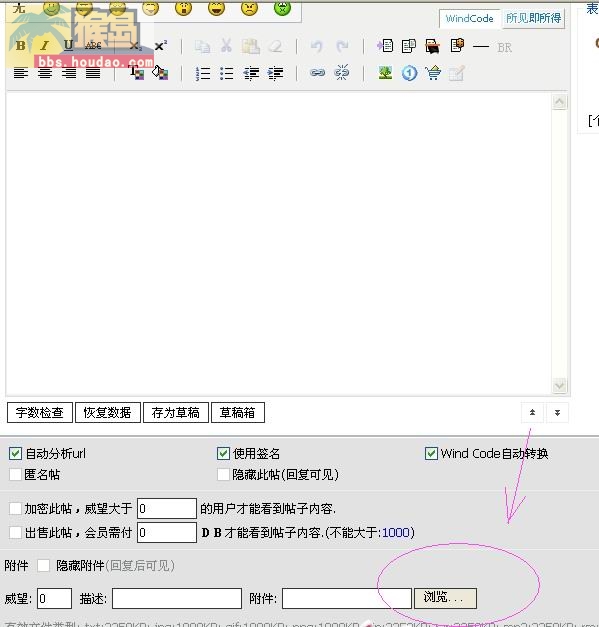Click 浏览... to choose attachment

[x=445, y=598]
